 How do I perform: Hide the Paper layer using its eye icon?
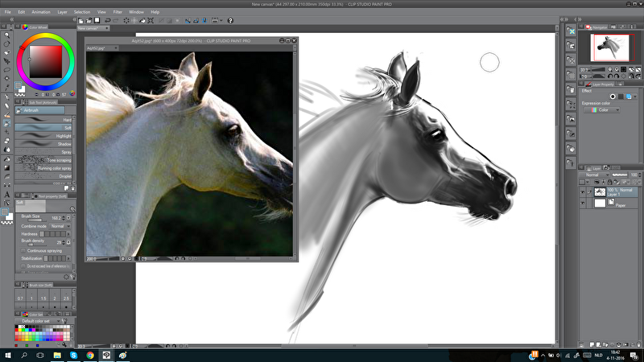pyautogui.click(x=582, y=204)
